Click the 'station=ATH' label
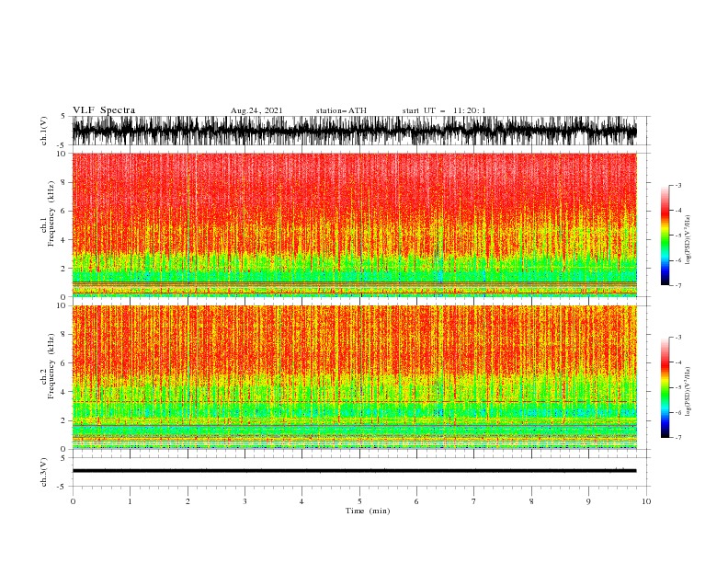The height and width of the screenshot is (563, 728). [x=341, y=110]
